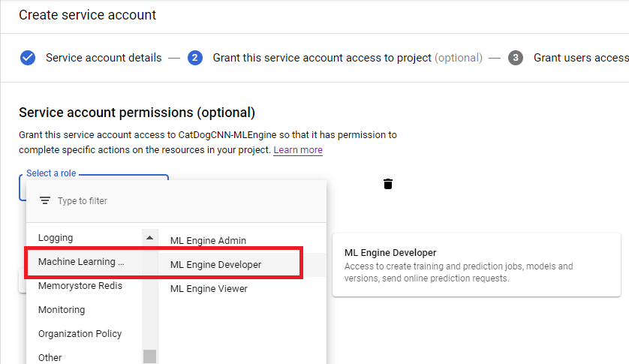Click the step 2 number badge
This screenshot has width=629, height=364.
tap(195, 58)
